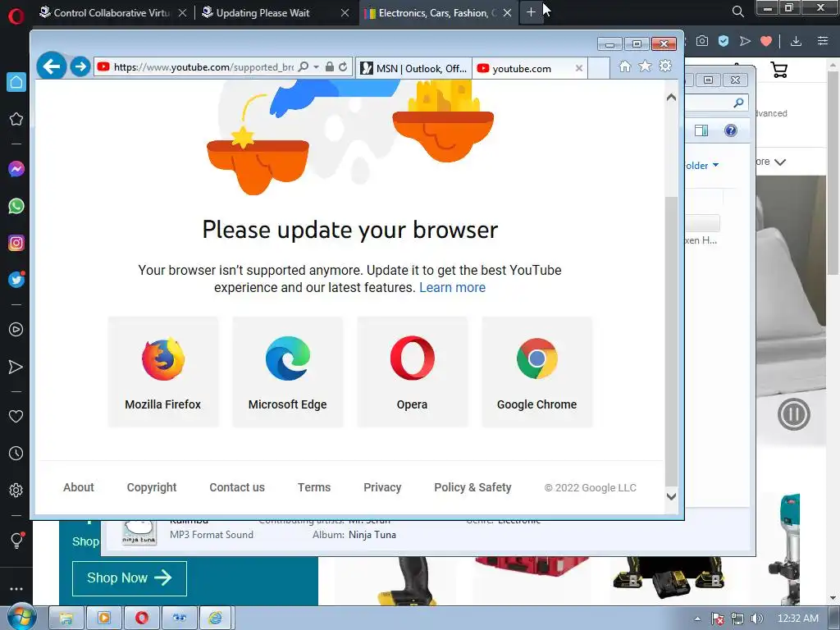
Task: Click the Shop Now button on eBay
Action: pyautogui.click(x=129, y=578)
